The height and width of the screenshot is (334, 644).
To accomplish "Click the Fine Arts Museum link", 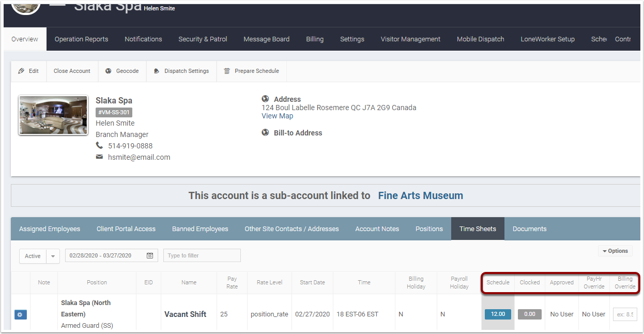I will [x=420, y=195].
